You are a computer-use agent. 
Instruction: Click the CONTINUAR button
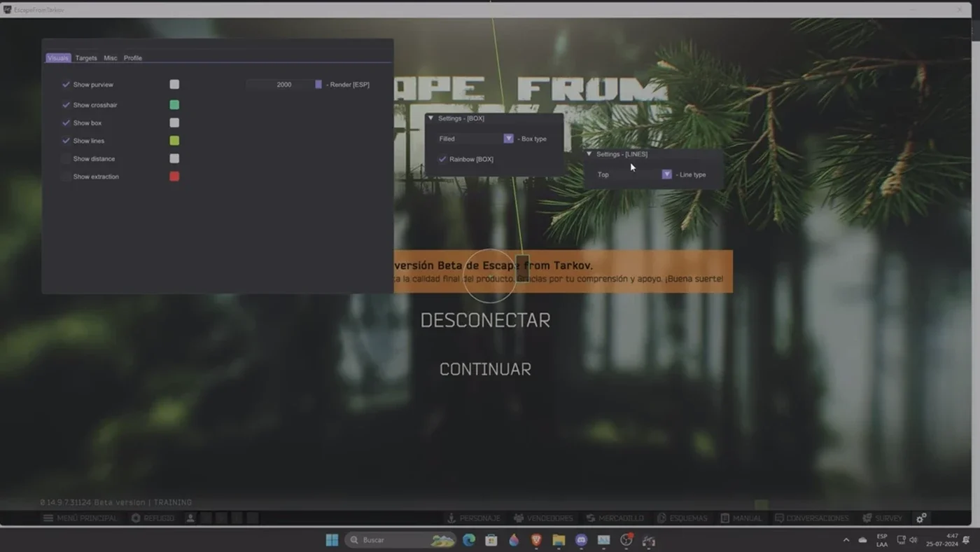(485, 369)
